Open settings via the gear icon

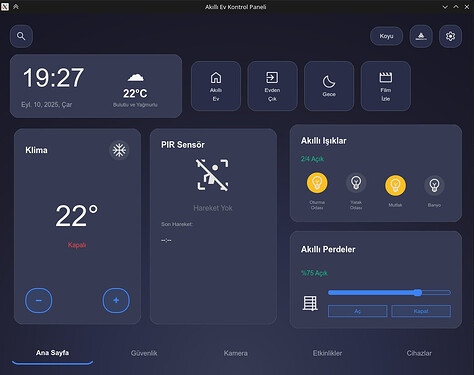(x=450, y=36)
